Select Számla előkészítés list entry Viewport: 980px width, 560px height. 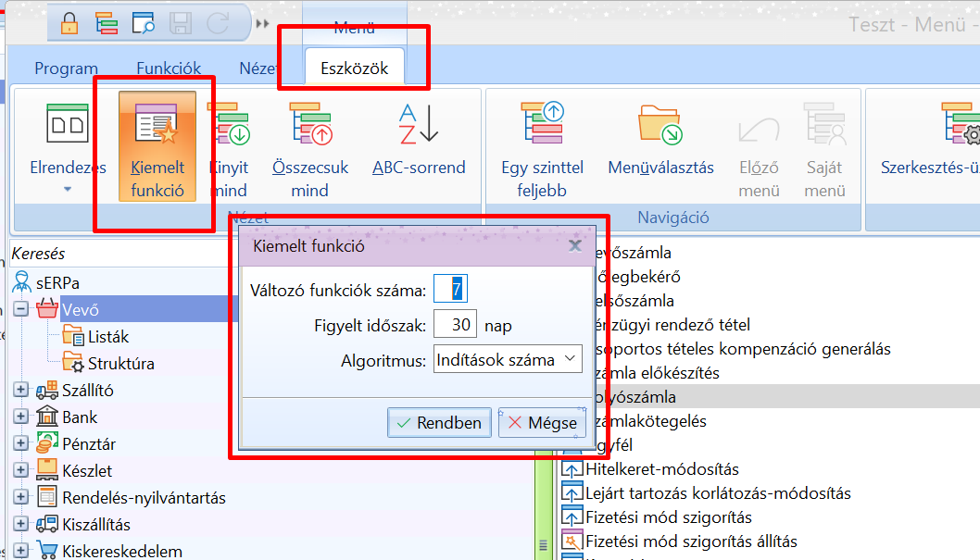[656, 373]
